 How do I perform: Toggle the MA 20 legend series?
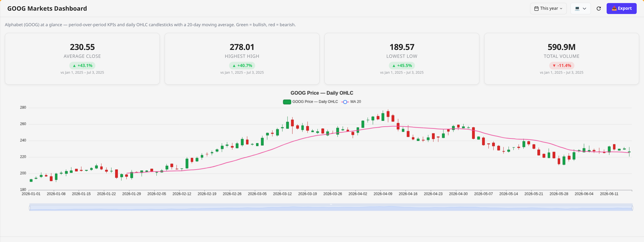point(351,102)
